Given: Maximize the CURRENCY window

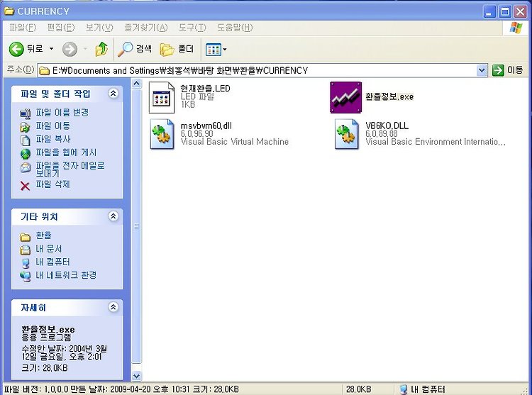Looking at the screenshot, I should pyautogui.click(x=504, y=12).
